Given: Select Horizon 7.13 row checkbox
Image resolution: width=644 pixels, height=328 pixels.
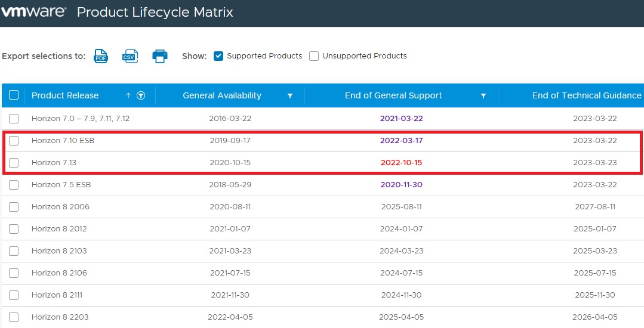Looking at the screenshot, I should pos(14,163).
